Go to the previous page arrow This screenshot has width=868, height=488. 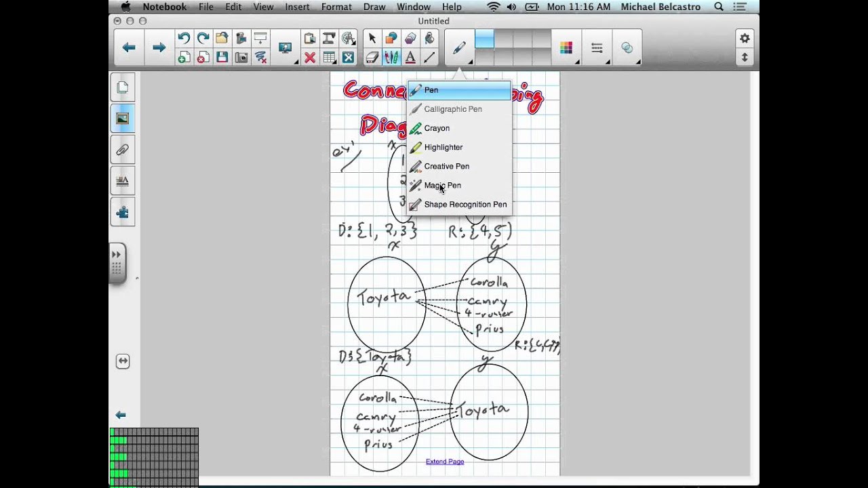coord(129,47)
